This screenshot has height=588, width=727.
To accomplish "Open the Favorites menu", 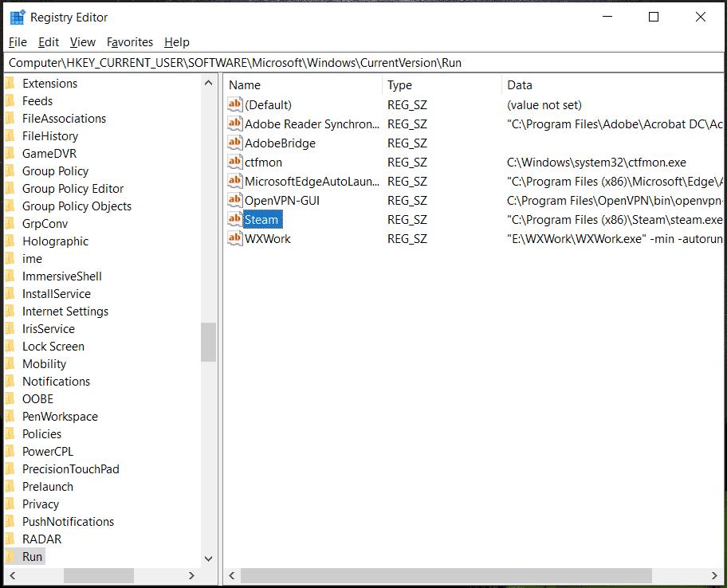I will pos(130,42).
